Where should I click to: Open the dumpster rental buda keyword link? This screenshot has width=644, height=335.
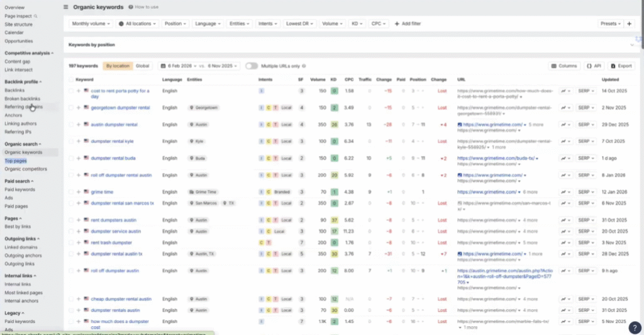(x=113, y=159)
